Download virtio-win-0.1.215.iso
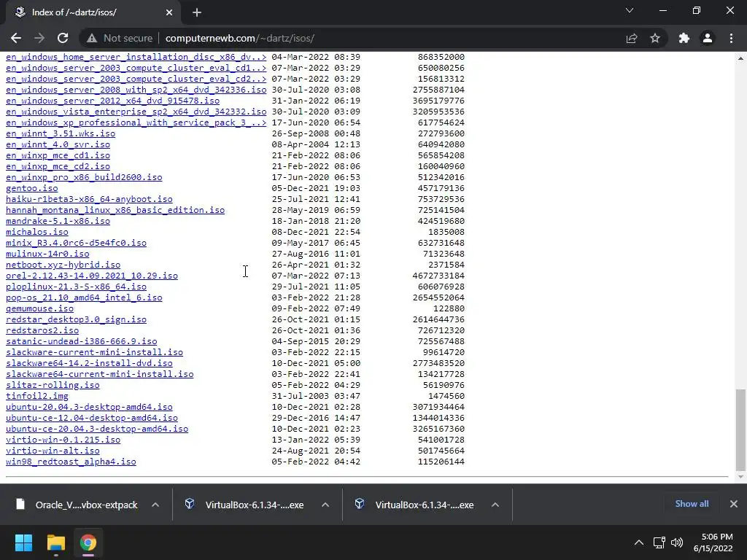The image size is (747, 560). pos(63,440)
